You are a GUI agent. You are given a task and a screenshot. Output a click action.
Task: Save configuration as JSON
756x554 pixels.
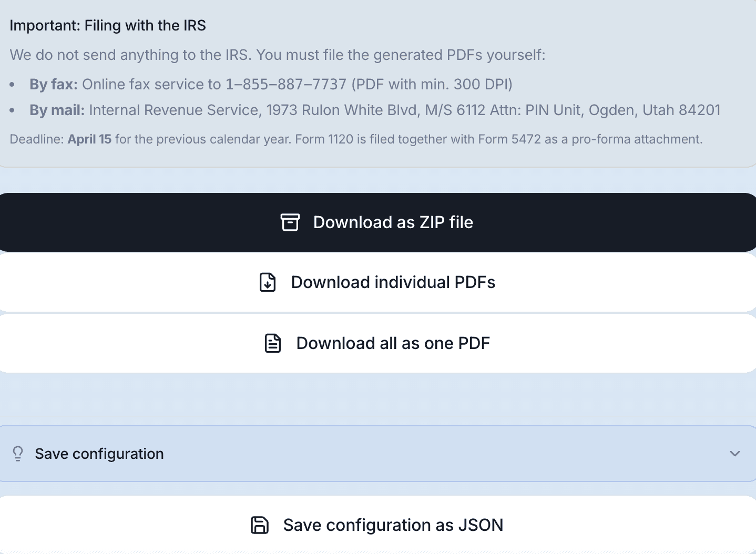pos(377,525)
